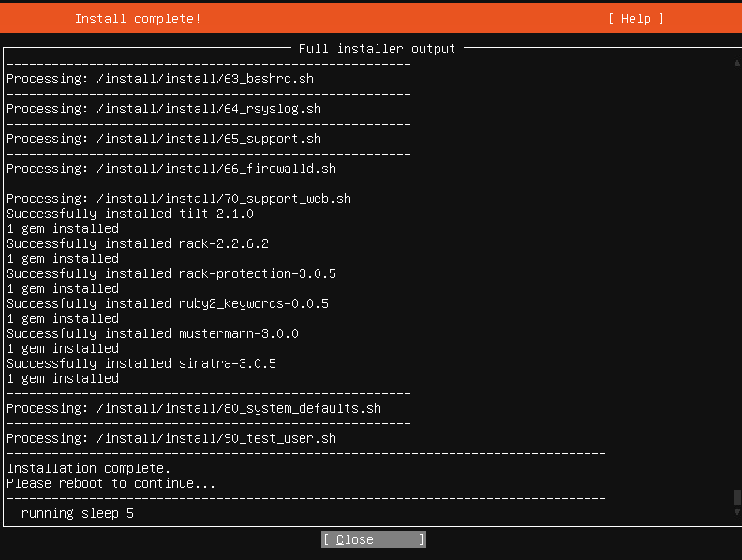
Task: Click the 'Install complete!' header text
Action: 138,19
